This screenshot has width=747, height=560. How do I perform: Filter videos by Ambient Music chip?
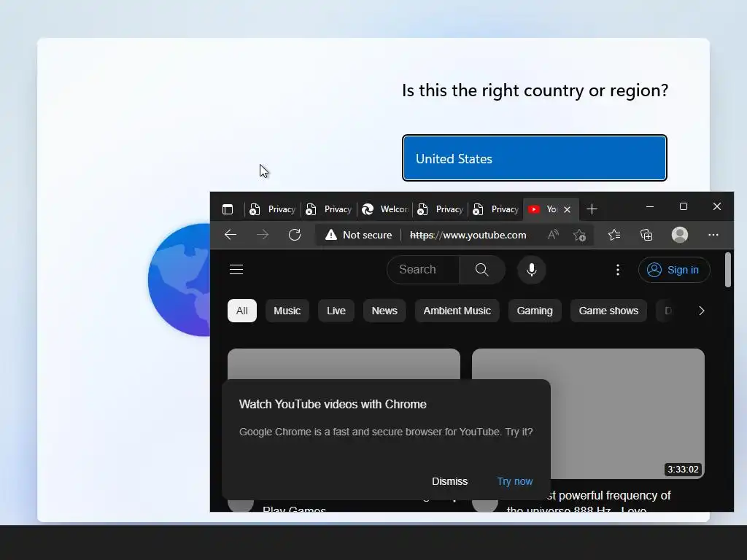457,311
